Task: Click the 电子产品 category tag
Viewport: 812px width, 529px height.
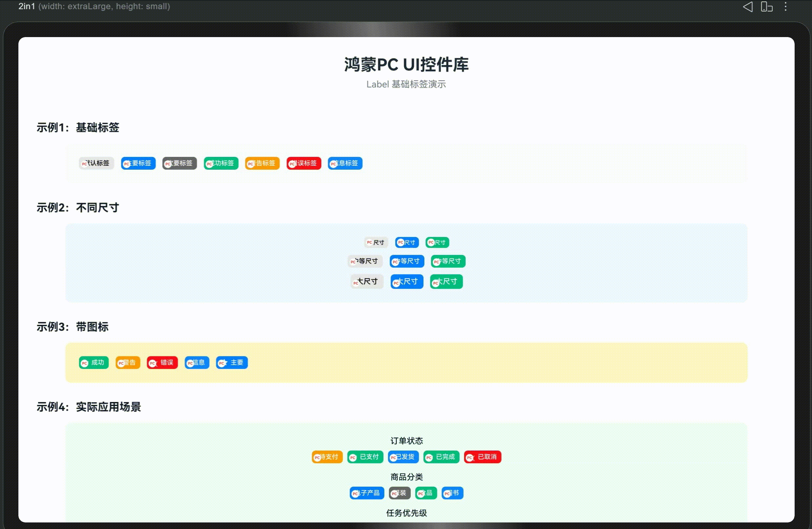Action: coord(366,493)
